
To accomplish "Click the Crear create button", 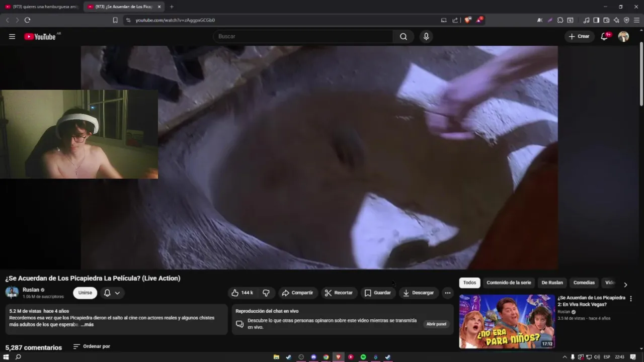I will 579,36.
